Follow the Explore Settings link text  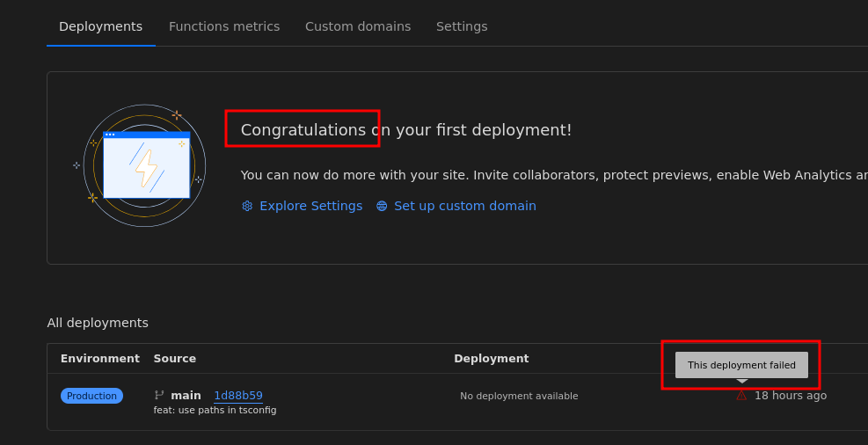[310, 206]
